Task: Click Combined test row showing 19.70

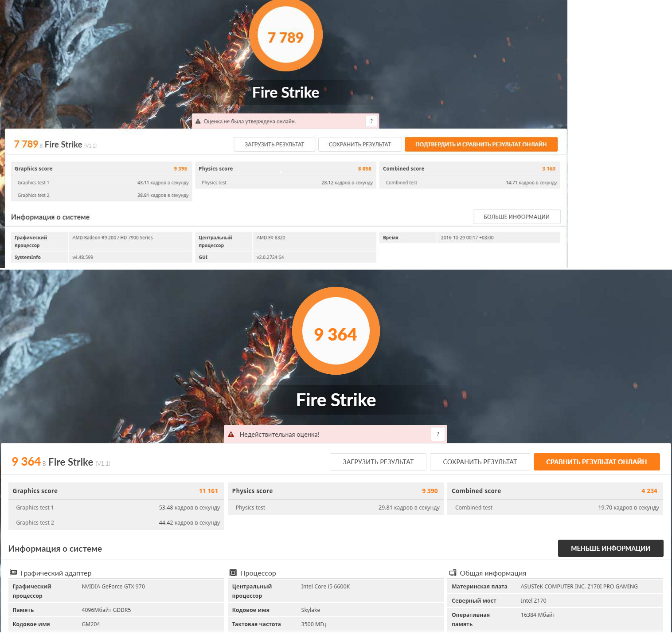Action: point(555,507)
